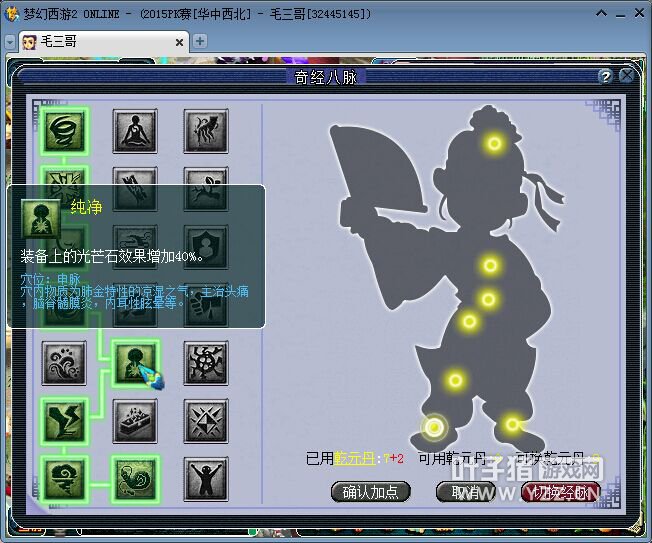Select the green lightning bolt skill icon
The height and width of the screenshot is (543, 652).
(x=64, y=421)
